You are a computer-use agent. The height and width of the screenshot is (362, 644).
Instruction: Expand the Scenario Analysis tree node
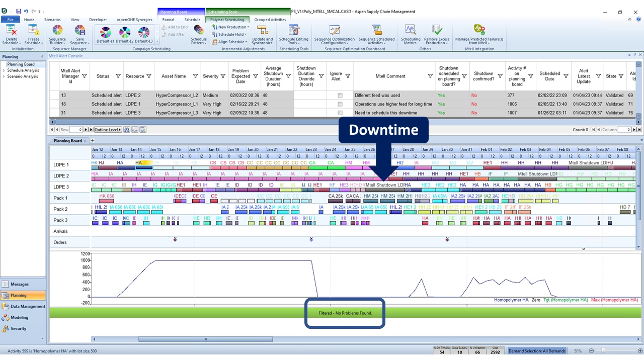4,76
